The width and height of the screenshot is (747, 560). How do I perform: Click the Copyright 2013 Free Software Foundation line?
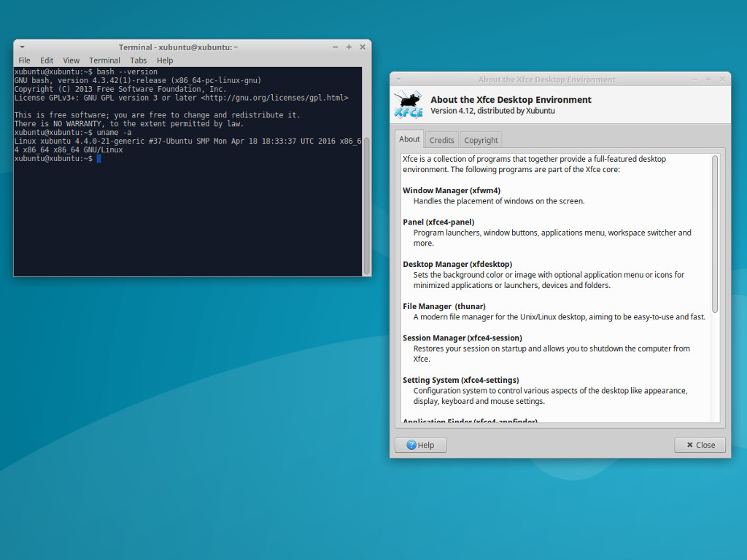click(120, 89)
